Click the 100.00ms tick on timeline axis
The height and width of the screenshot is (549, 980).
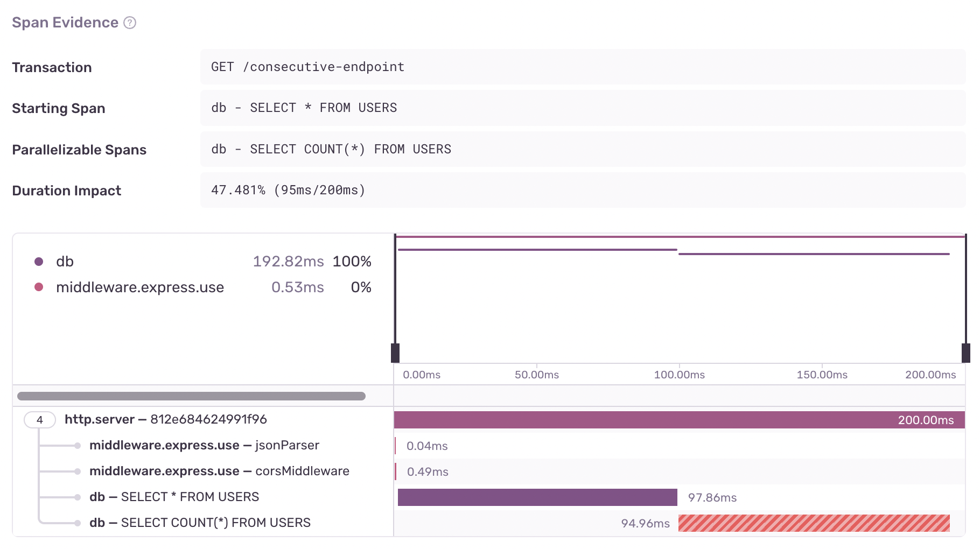(679, 375)
